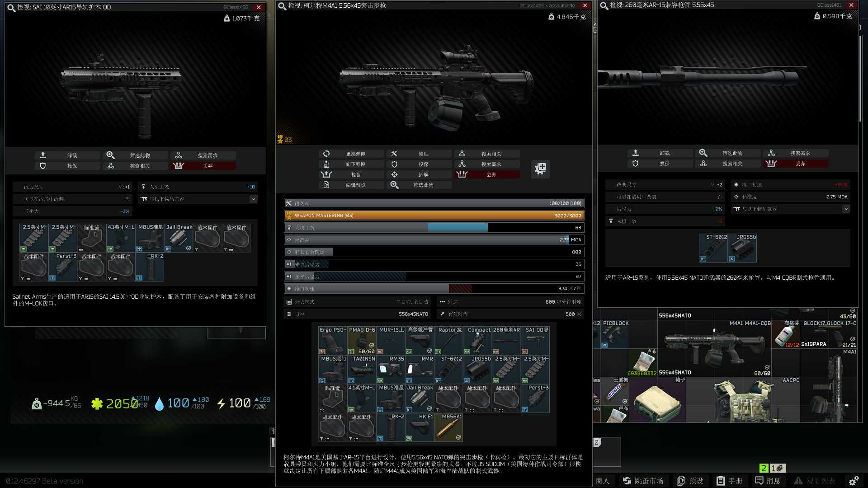Image resolution: width=868 pixels, height=488 pixels.
Task: Expand the 与以下物品兼容 dropdown in the barrel window
Action: 845,209
